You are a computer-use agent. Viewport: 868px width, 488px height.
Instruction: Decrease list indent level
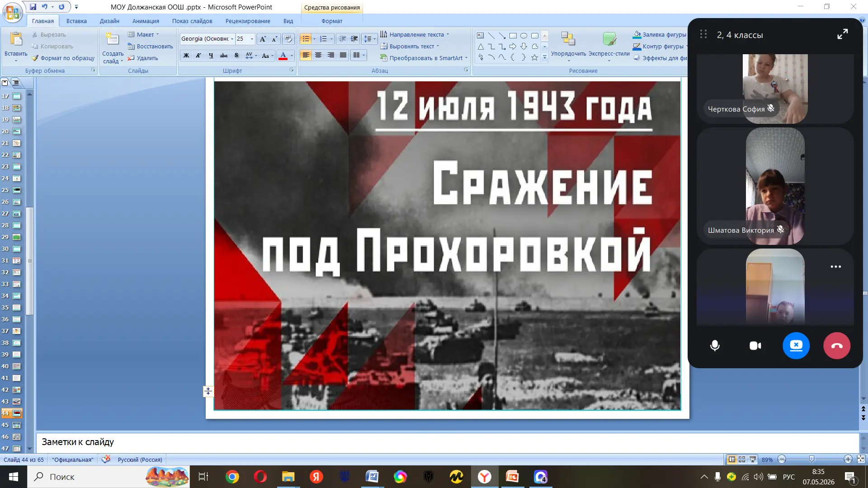(343, 39)
